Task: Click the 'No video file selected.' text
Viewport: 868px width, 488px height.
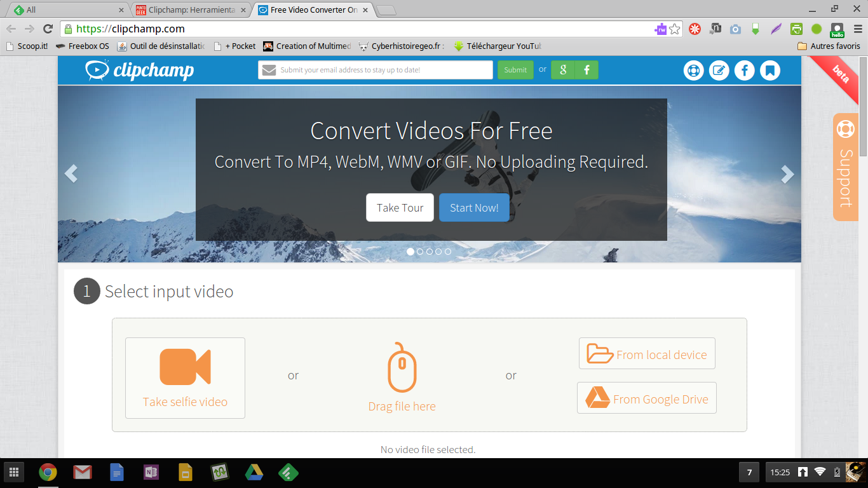Action: 428,450
